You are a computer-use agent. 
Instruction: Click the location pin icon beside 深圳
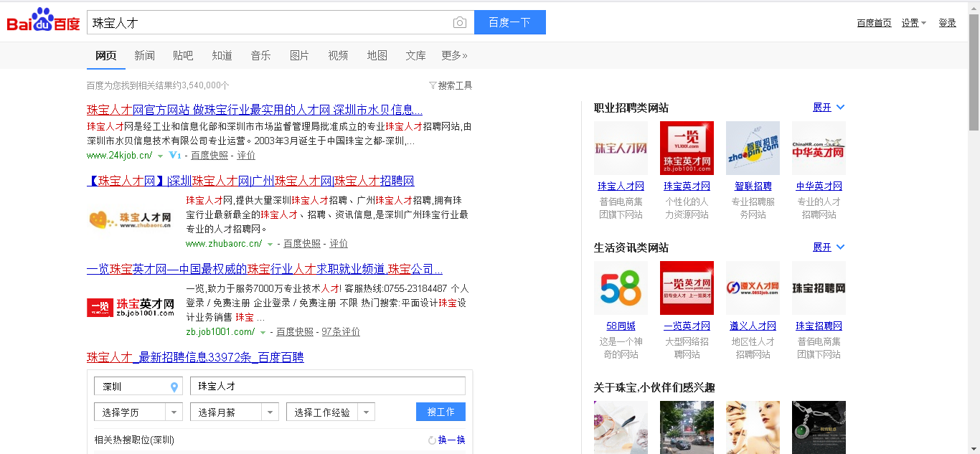coord(174,387)
